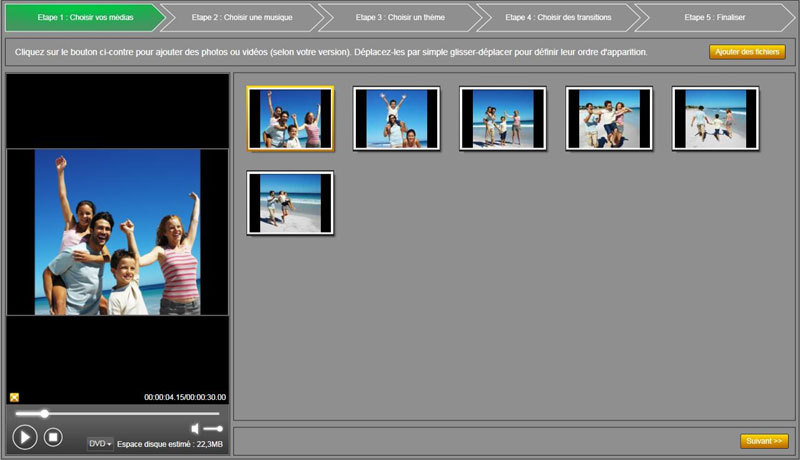Click the yellow fullscreen icon in preview
This screenshot has height=460, width=800.
coord(15,397)
